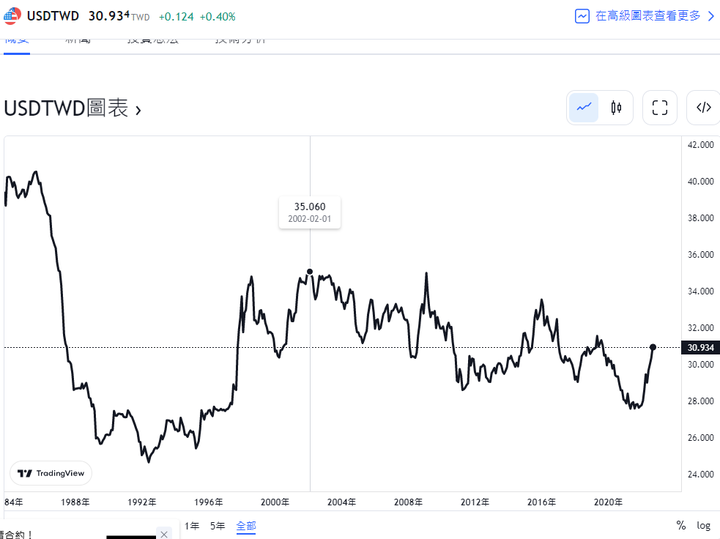Click the USDTWD flag icon
The height and width of the screenshot is (539, 720).
[x=12, y=16]
